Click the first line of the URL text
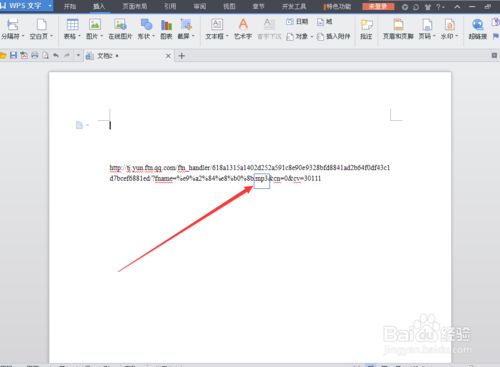500x367 pixels. coord(250,168)
